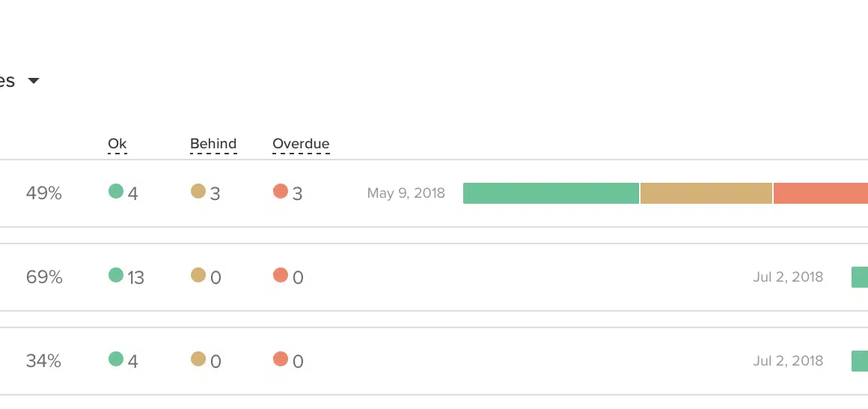Click the Overdue column header
This screenshot has height=409, width=868.
[x=301, y=144]
